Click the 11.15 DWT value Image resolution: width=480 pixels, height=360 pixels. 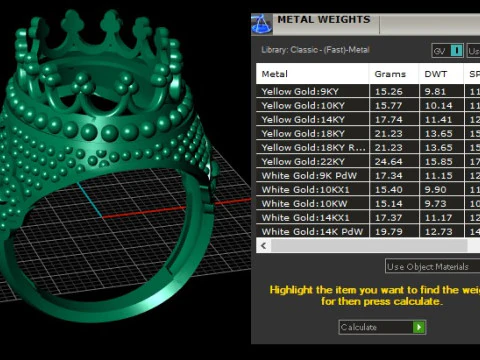[x=438, y=176]
